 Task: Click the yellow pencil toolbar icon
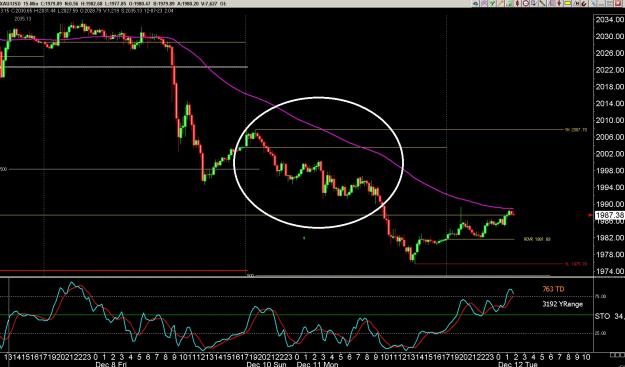pyautogui.click(x=501, y=4)
